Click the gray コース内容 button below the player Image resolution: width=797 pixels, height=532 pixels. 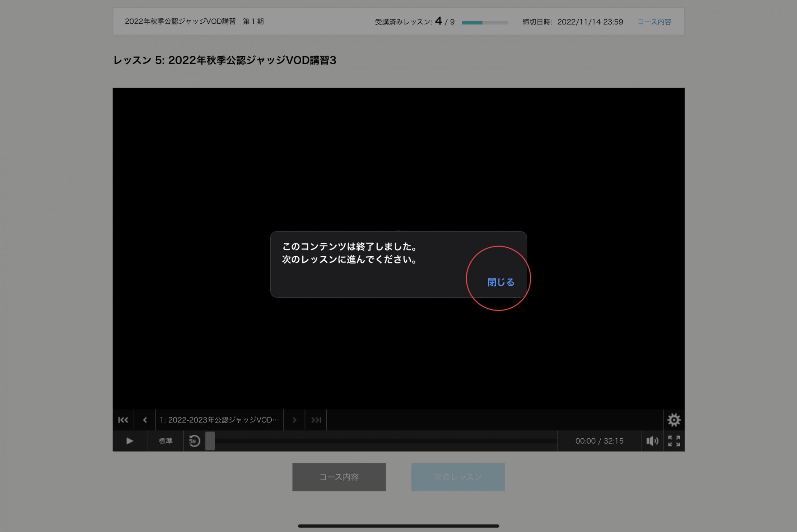tap(339, 477)
